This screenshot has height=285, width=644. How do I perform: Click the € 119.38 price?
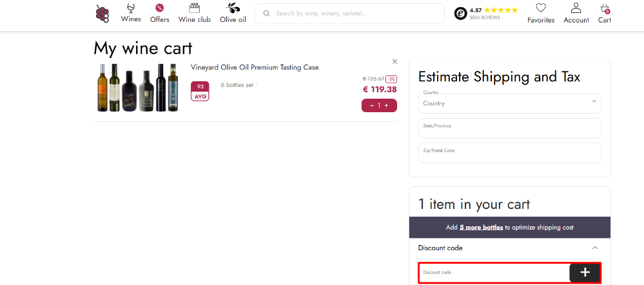coord(380,90)
